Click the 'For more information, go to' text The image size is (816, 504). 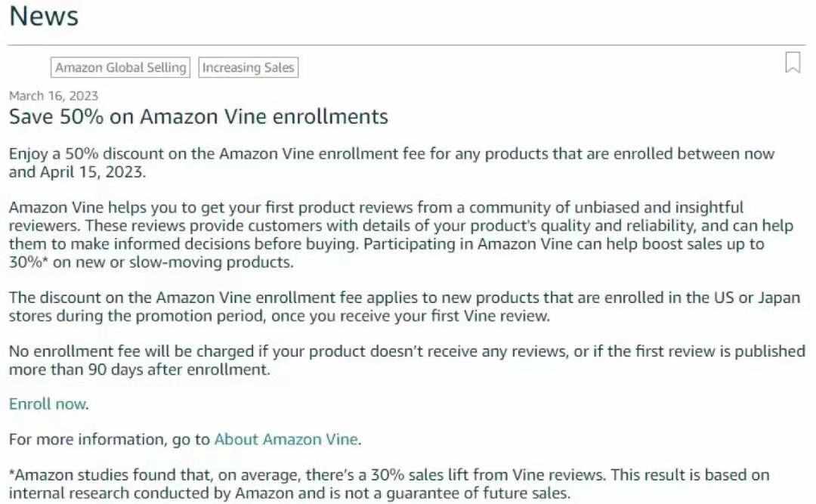click(110, 440)
